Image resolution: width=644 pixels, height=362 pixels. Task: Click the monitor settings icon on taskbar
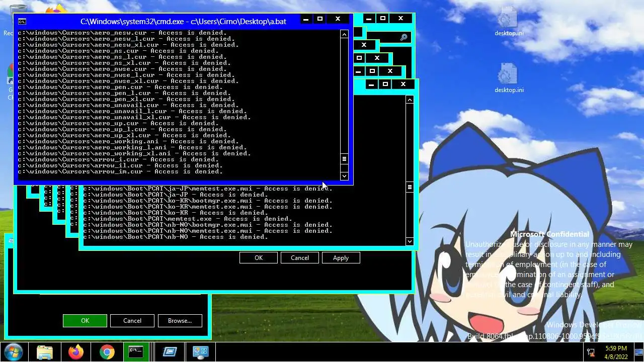click(x=201, y=352)
